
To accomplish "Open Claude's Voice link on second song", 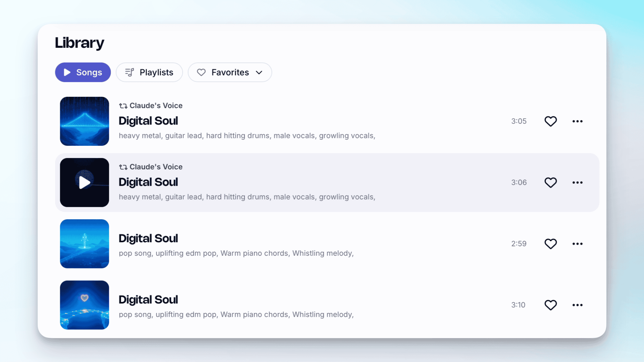I will 156,167.
